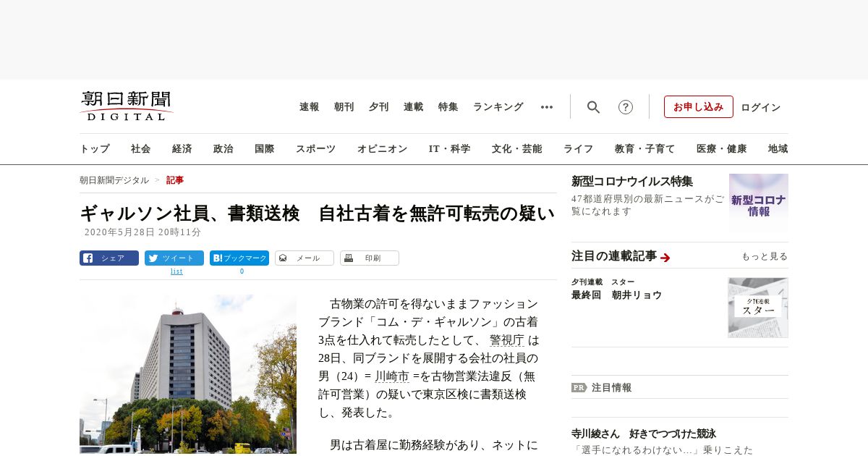Viewport: 868px width, 456px height.
Task: Click the Asahi Shimbun Digital logo
Action: coord(127,106)
